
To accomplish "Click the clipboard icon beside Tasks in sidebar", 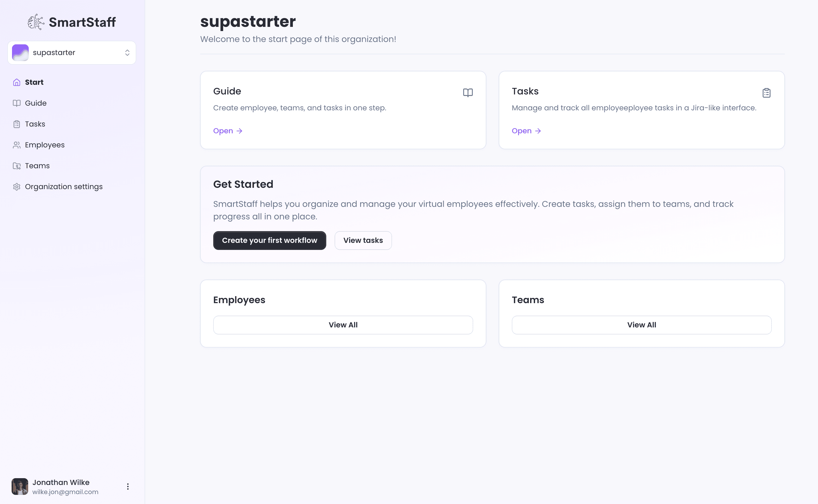I will [17, 124].
